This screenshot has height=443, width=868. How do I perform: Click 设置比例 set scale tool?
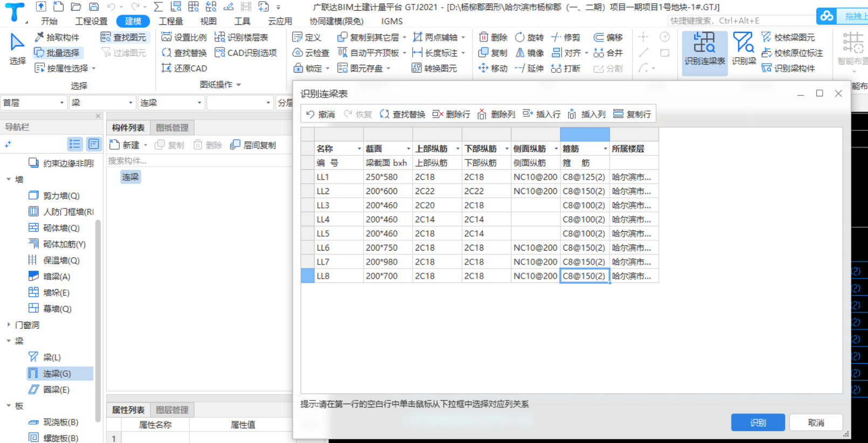pyautogui.click(x=184, y=37)
